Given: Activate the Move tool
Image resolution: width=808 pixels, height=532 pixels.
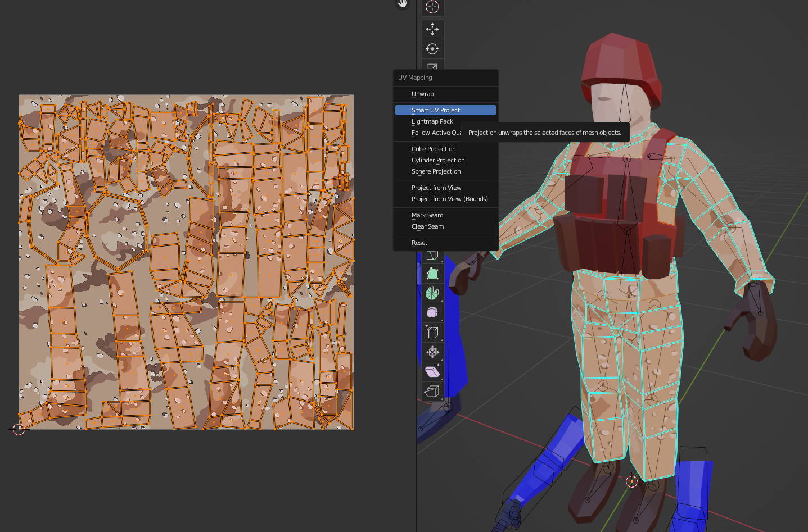Looking at the screenshot, I should pyautogui.click(x=432, y=29).
